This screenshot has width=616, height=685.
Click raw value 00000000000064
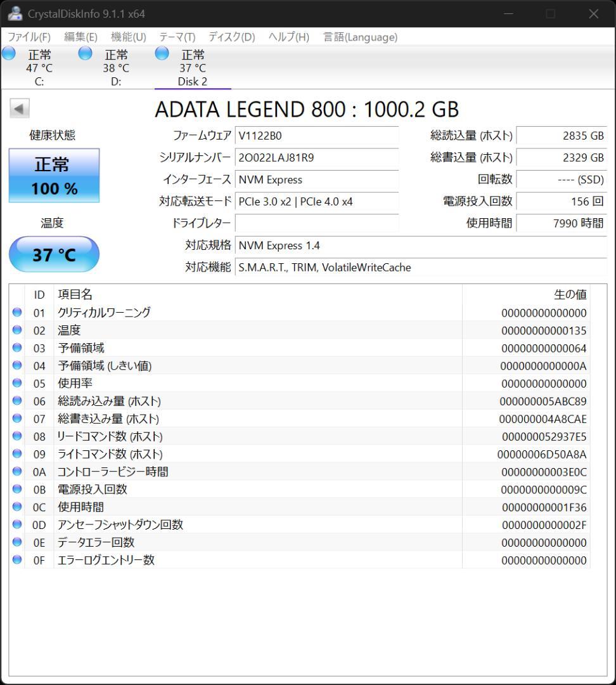[544, 348]
